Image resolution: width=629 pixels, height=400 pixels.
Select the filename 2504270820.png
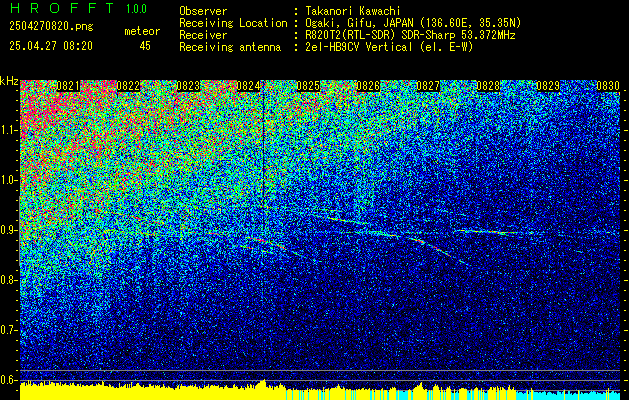(x=51, y=27)
